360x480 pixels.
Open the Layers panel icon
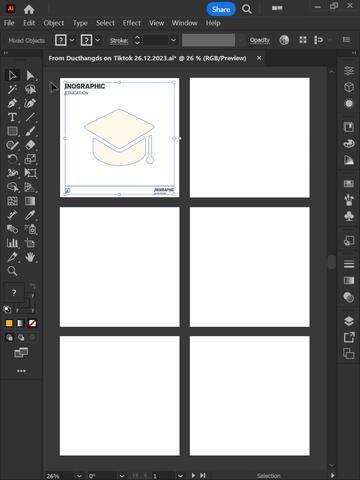coord(349,321)
